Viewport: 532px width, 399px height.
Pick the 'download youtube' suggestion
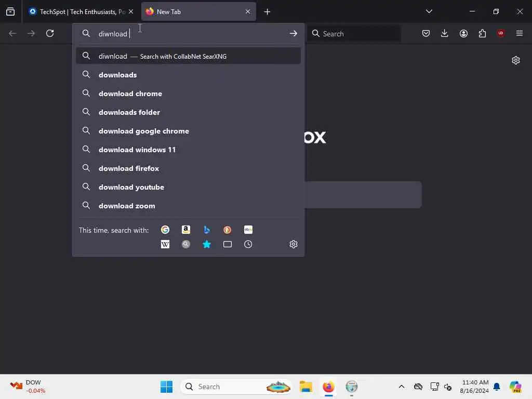tap(188, 187)
